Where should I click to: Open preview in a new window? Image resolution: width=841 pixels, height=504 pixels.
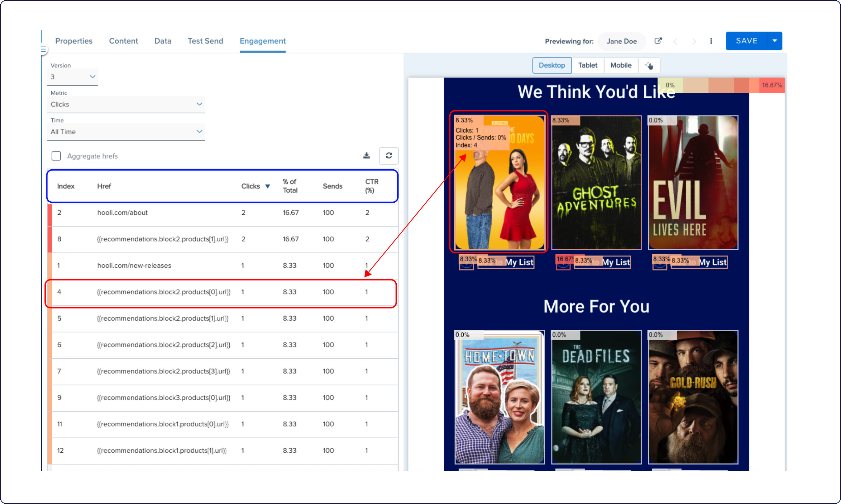pyautogui.click(x=658, y=41)
